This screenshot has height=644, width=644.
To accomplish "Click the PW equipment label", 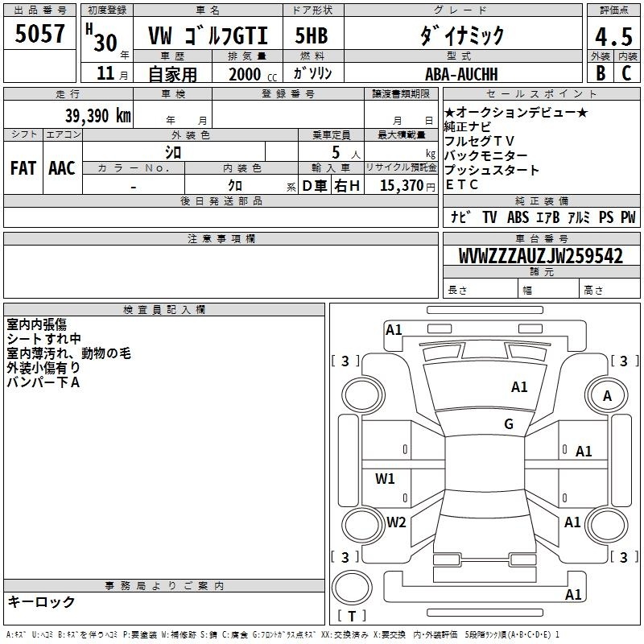I will click(628, 217).
